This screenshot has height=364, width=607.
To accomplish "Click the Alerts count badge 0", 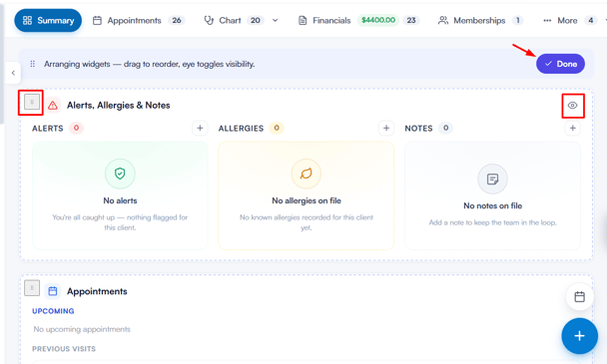I will point(76,128).
